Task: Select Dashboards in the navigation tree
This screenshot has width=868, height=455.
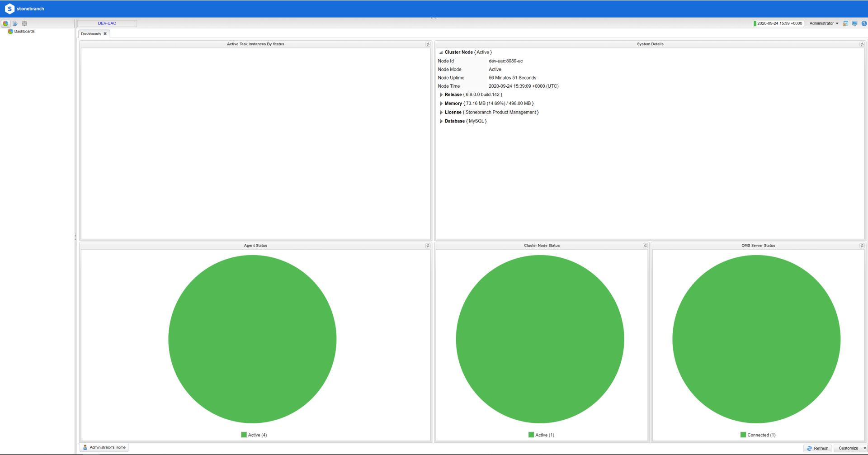Action: [x=24, y=32]
